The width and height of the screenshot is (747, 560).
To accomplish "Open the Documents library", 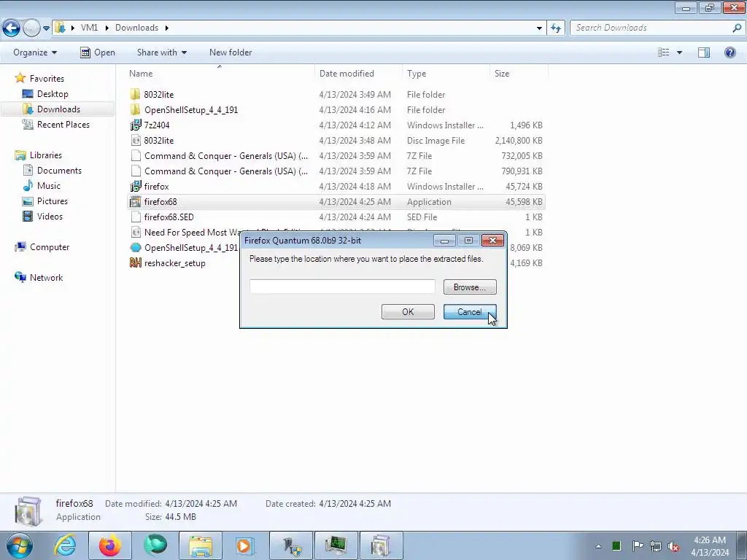I will pyautogui.click(x=59, y=171).
